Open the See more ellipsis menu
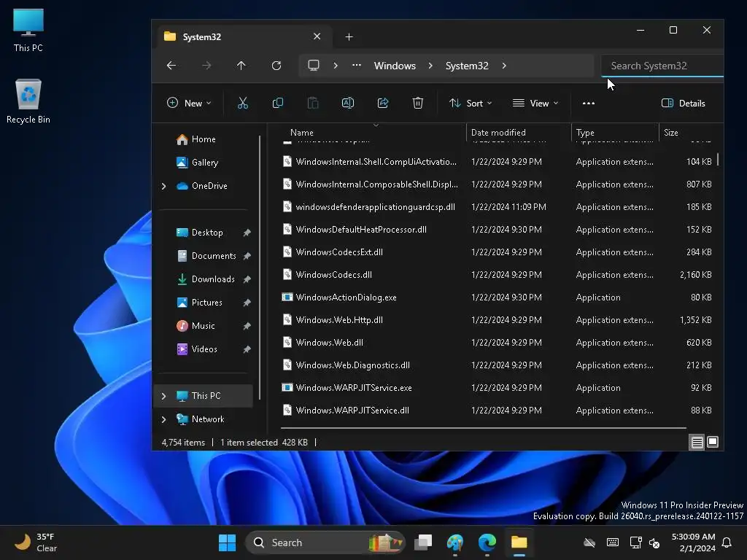 [x=589, y=103]
